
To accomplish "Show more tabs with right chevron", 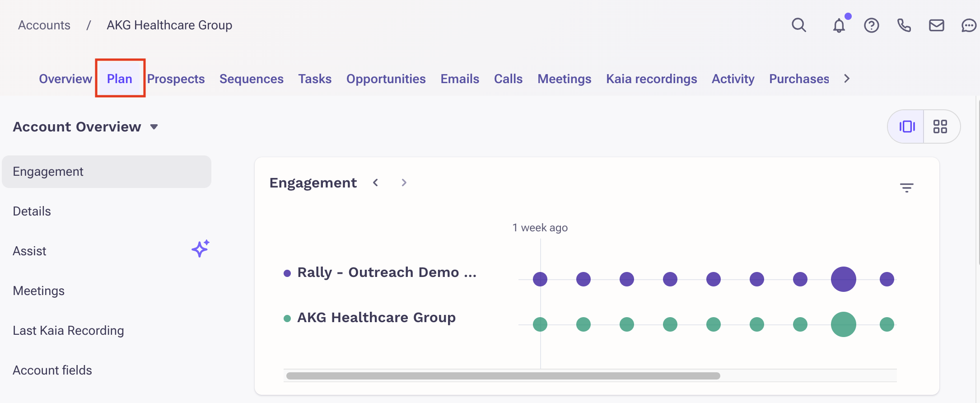I will point(847,79).
